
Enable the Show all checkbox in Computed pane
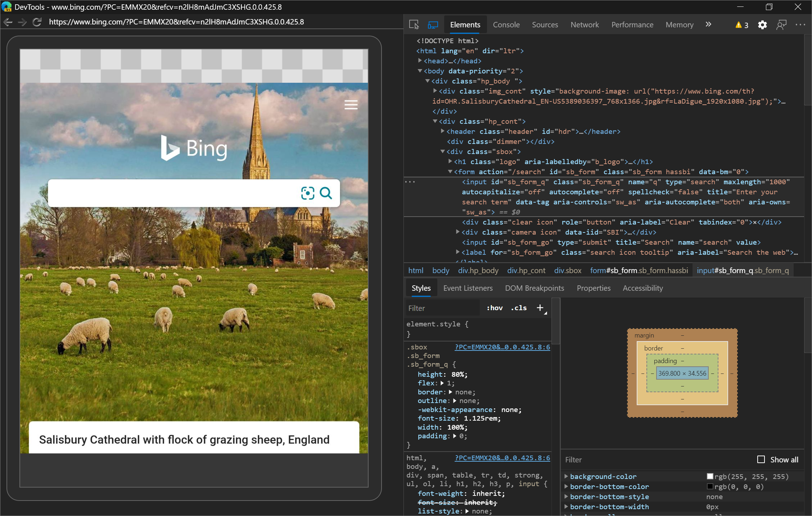tap(761, 460)
